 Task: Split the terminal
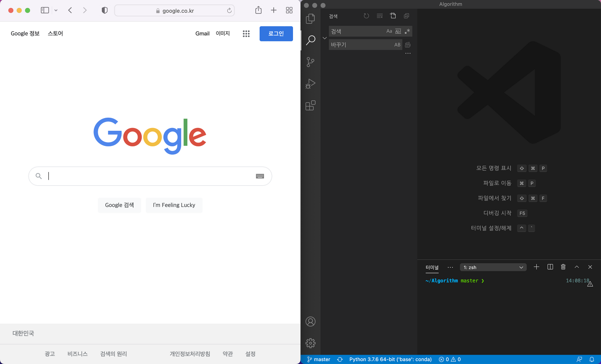(550, 267)
